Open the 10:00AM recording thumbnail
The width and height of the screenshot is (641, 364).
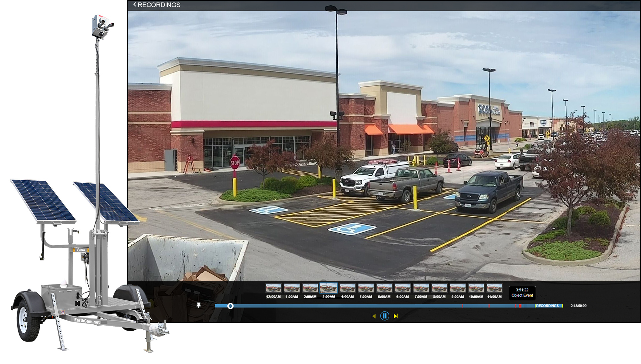(476, 288)
